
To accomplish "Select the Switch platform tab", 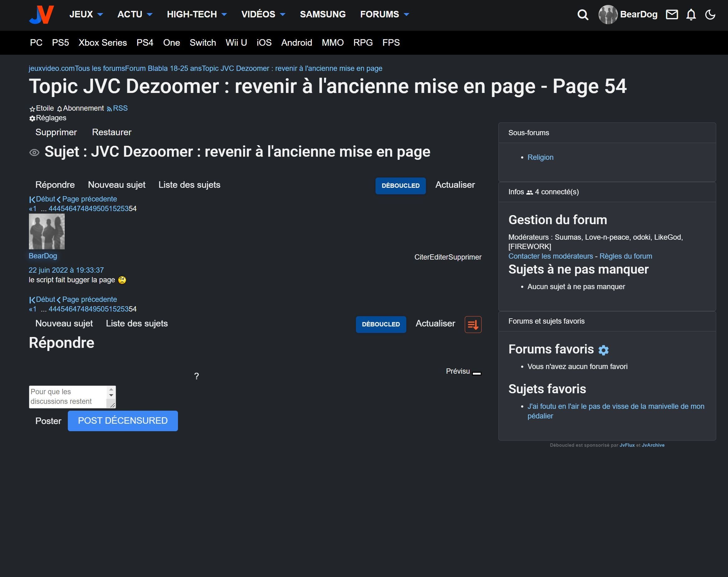I will (x=203, y=43).
